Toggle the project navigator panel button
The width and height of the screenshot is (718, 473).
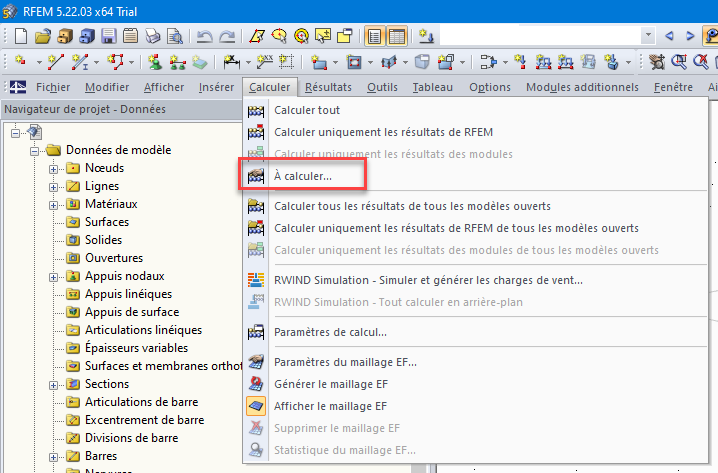coord(375,36)
